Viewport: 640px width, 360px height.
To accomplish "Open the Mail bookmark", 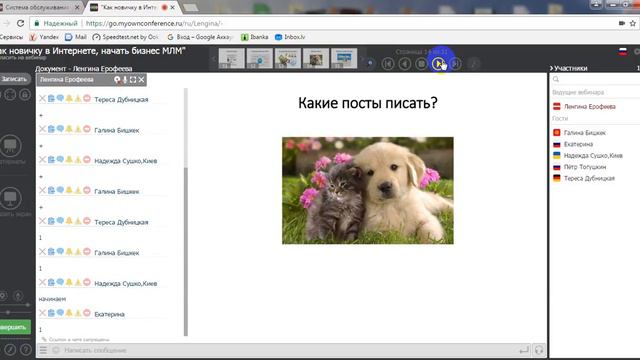I will point(76,37).
